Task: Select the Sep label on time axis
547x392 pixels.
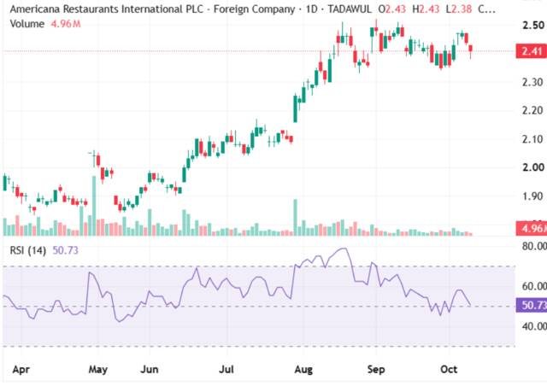Action: [x=376, y=369]
